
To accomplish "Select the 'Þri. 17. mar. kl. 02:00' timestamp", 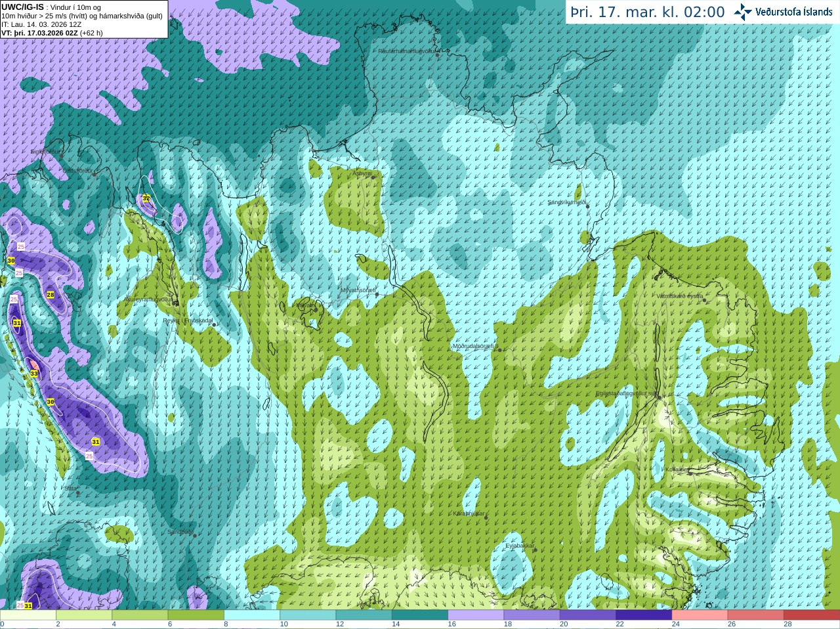I will coord(648,12).
